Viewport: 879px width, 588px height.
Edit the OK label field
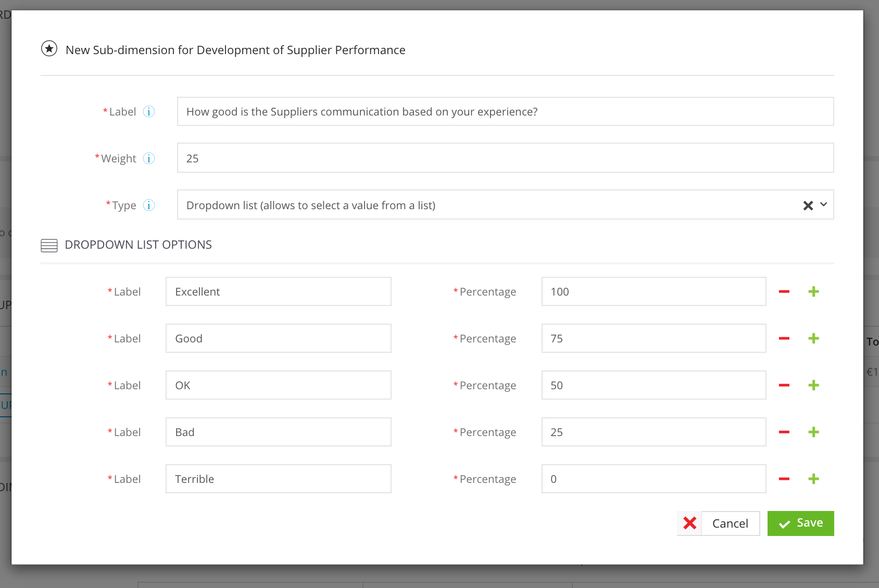pos(279,385)
